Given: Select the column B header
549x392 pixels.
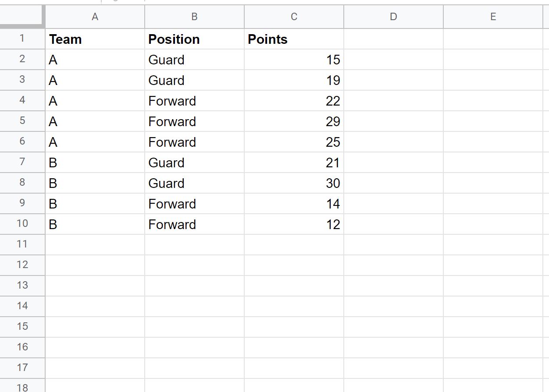Looking at the screenshot, I should coord(194,17).
